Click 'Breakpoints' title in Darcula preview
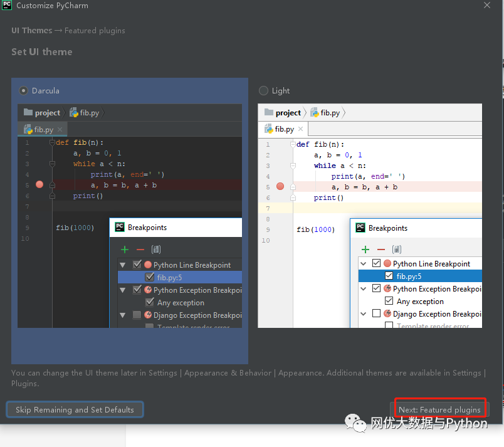Viewport: 504px width, 447px height. [x=147, y=228]
